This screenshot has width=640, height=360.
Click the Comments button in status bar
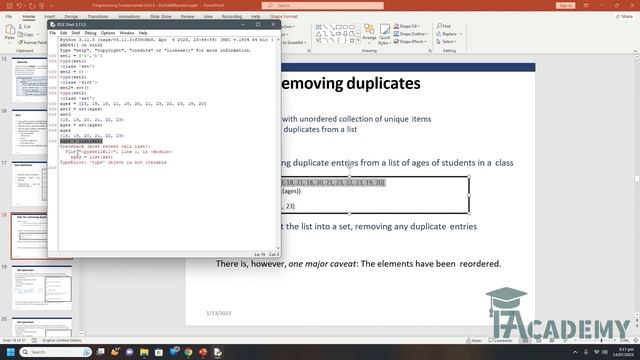(x=500, y=340)
